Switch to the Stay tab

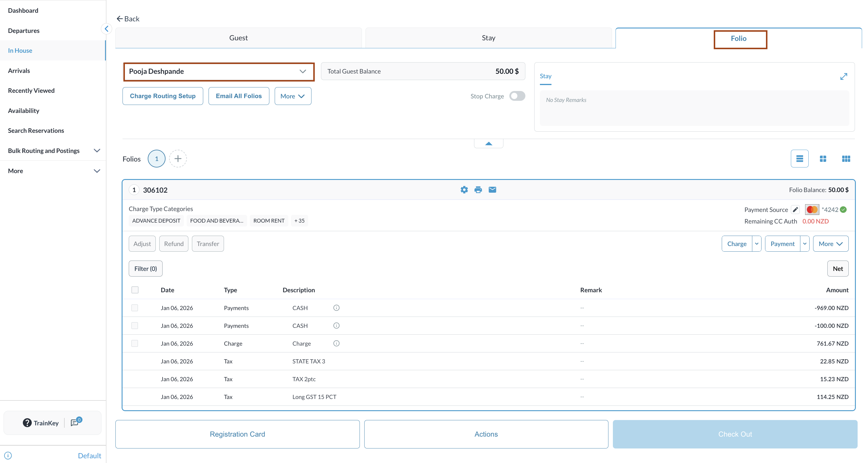(488, 38)
